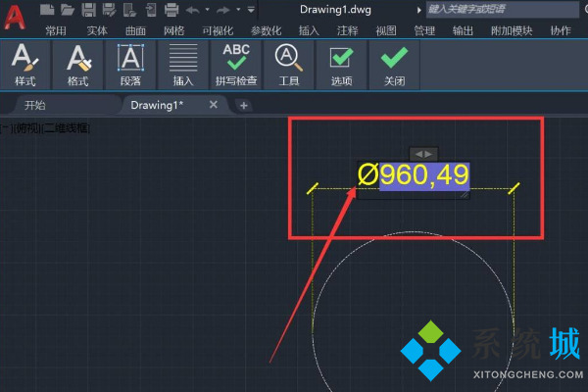This screenshot has height=392, width=588.
Task: Click the Plot printer icon
Action: pos(171,10)
